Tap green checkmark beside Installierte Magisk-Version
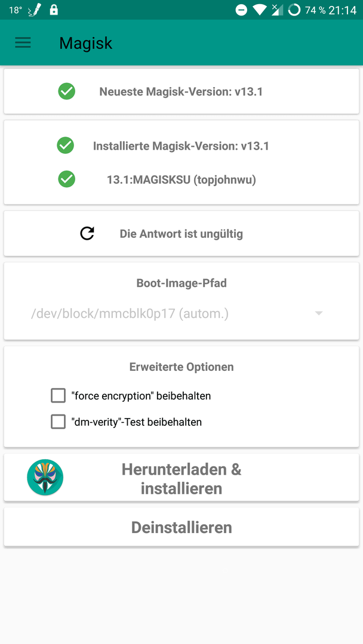 tap(65, 145)
